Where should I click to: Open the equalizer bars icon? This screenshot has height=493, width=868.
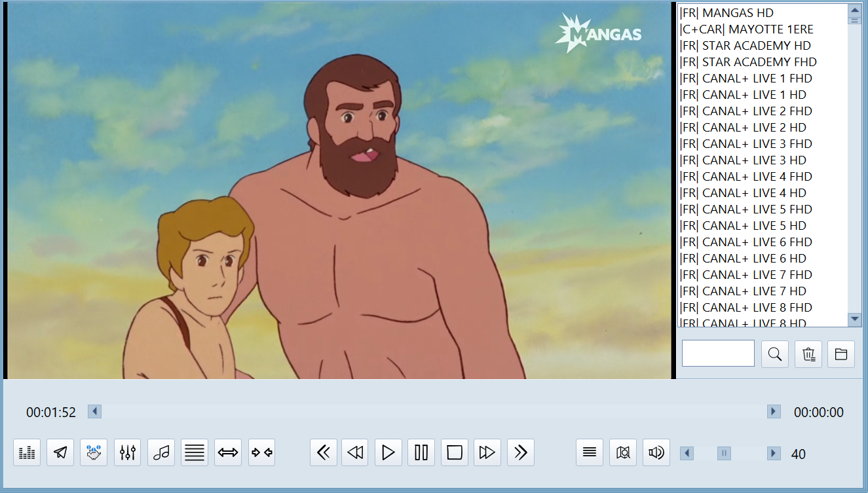27,452
